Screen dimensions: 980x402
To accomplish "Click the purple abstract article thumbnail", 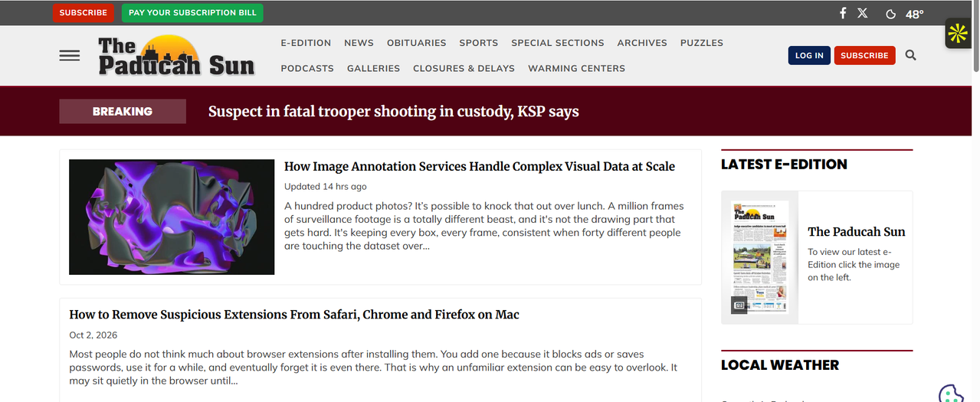I will [x=172, y=217].
